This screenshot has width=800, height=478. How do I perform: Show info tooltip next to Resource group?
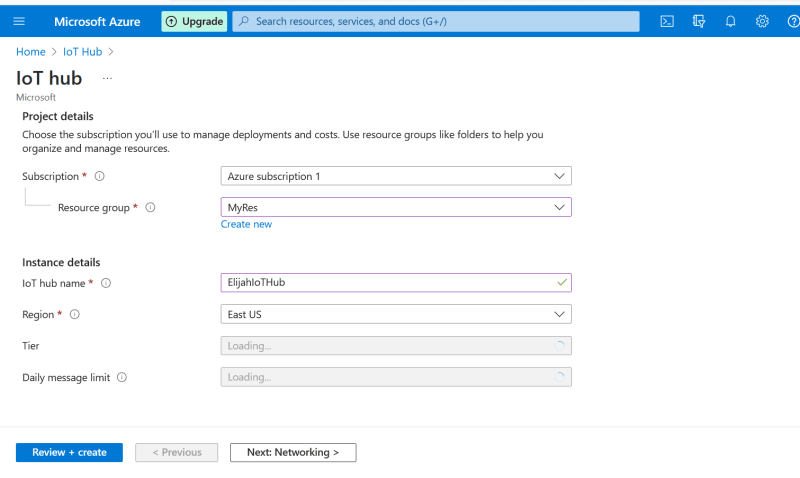pos(150,208)
